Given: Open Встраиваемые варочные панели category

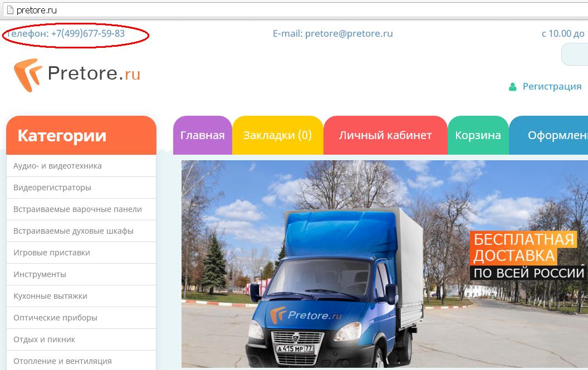Looking at the screenshot, I should click(81, 210).
